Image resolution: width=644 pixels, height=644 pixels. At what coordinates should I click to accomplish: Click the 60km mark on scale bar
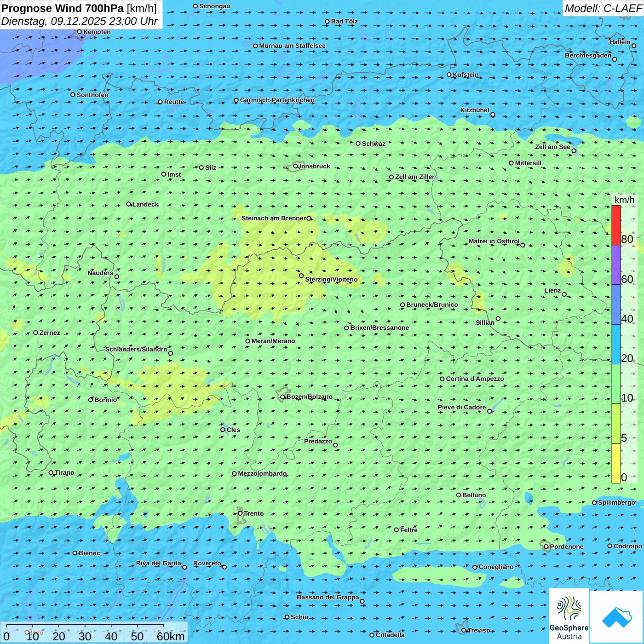(170, 636)
